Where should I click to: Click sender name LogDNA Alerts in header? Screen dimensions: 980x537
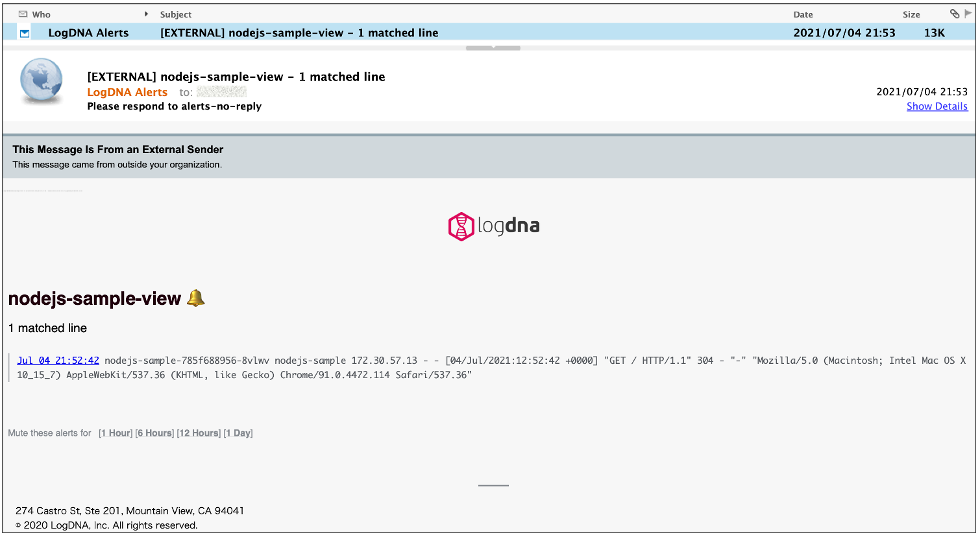point(127,92)
